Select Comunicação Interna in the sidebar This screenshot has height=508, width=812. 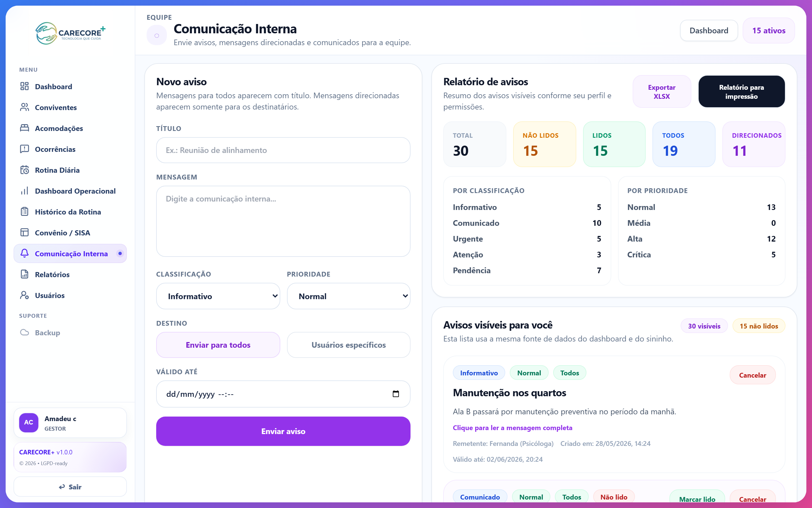point(70,253)
